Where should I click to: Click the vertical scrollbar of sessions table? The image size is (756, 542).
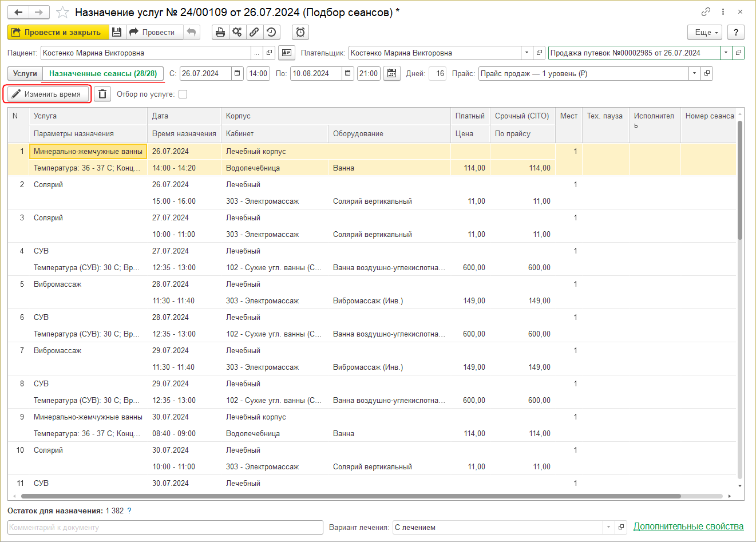739,181
